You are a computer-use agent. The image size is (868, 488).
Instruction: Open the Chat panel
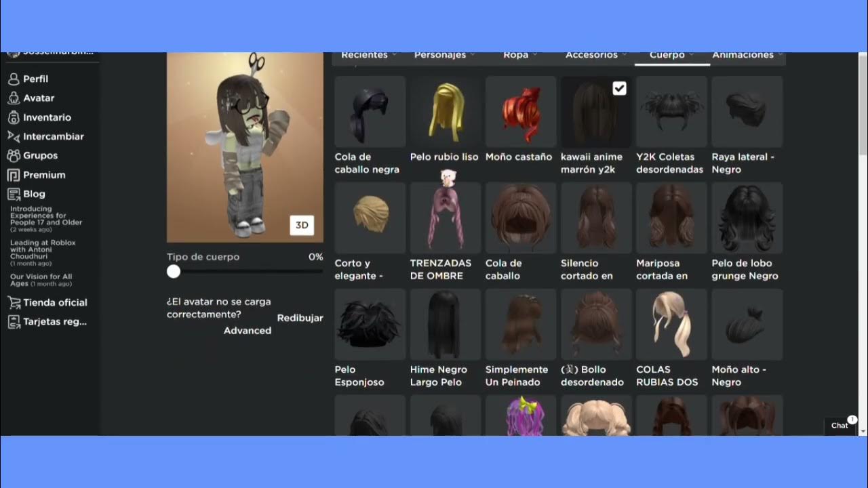[x=841, y=425]
